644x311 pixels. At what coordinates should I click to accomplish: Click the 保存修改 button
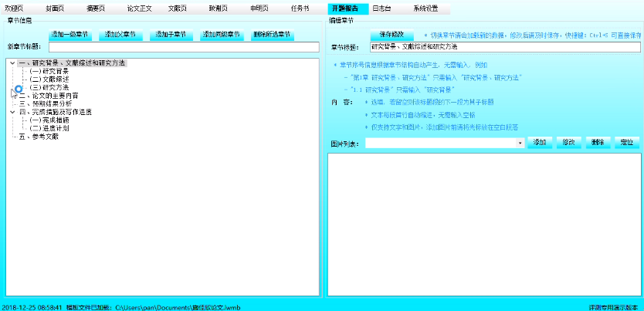(391, 35)
